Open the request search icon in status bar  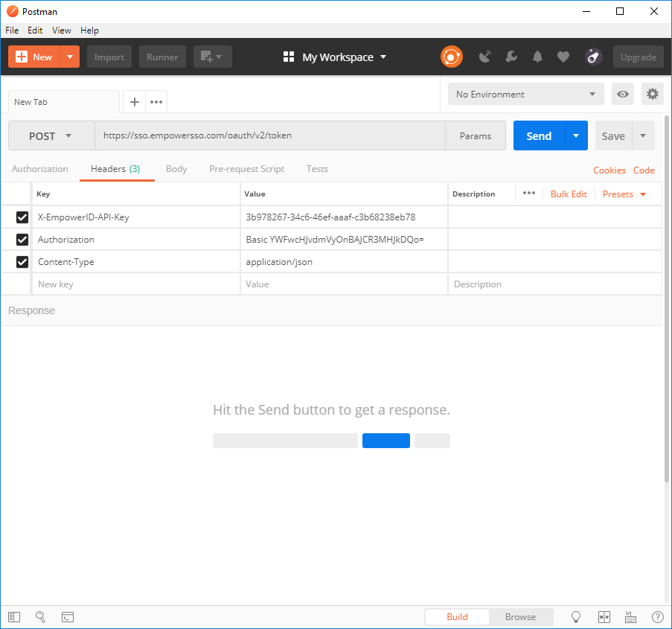pos(40,616)
